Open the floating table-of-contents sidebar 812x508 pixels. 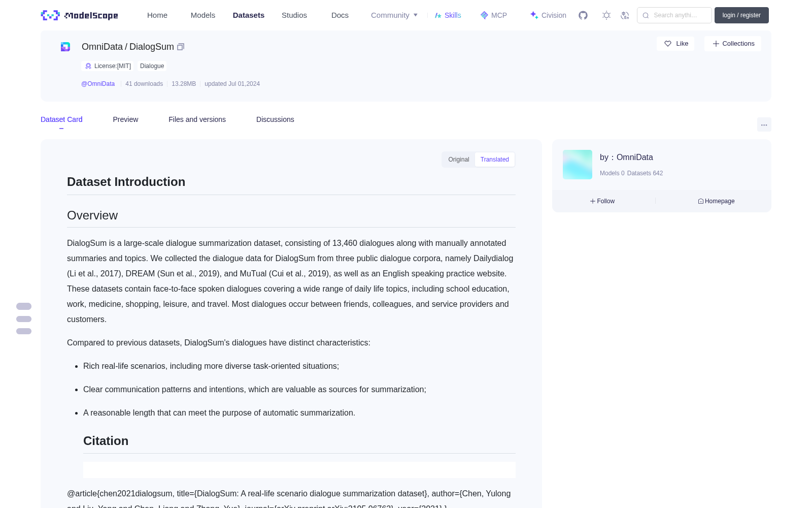[x=24, y=319]
